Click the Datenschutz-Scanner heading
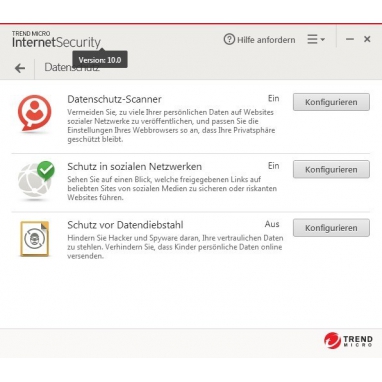The height and width of the screenshot is (382, 382). 114,99
